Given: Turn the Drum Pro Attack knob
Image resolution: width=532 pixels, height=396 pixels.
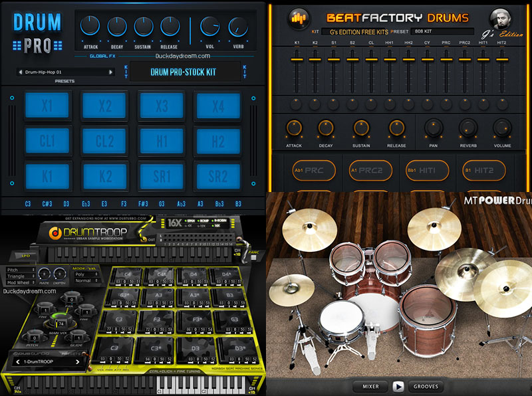Looking at the screenshot, I should click(x=90, y=26).
